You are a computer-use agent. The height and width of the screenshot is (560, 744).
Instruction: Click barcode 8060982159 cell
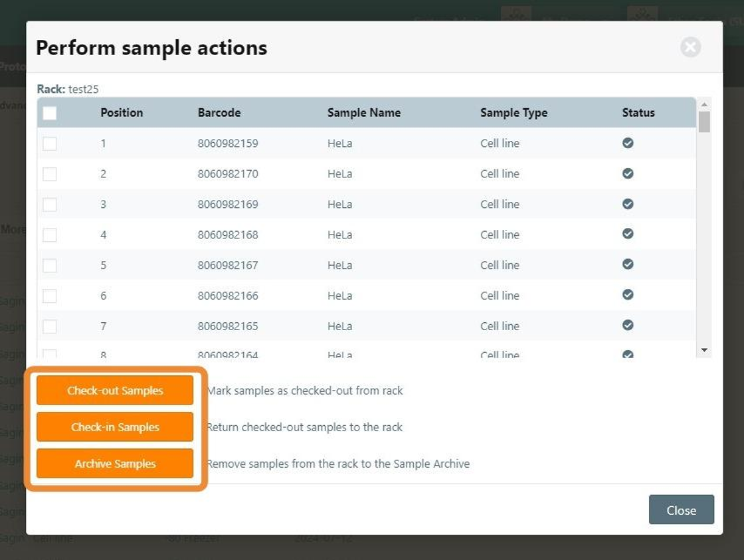[228, 143]
